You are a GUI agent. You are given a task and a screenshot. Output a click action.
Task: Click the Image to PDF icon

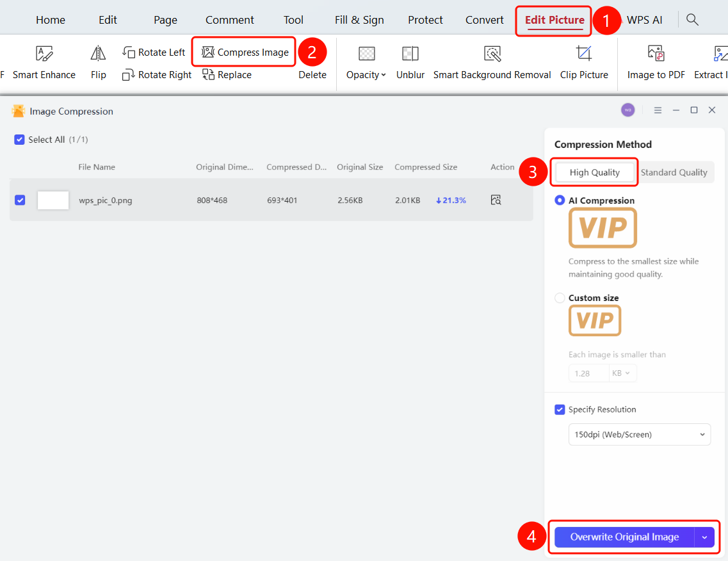tap(656, 53)
